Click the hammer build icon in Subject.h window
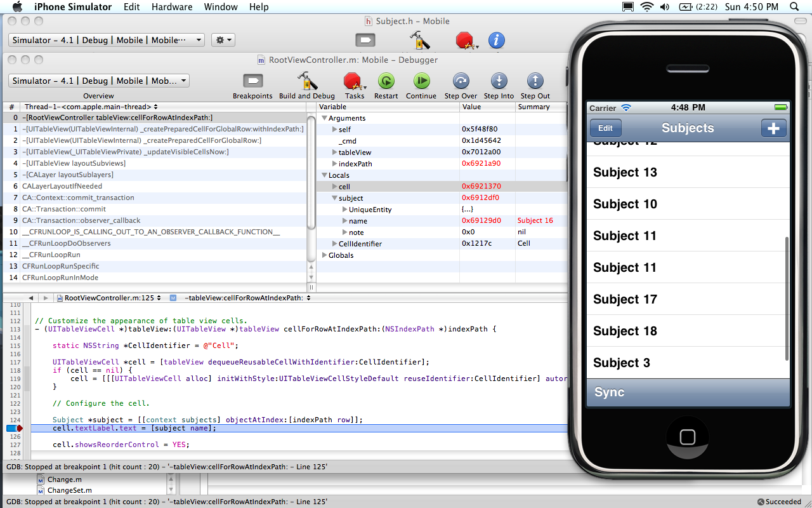The width and height of the screenshot is (812, 508). (420, 41)
